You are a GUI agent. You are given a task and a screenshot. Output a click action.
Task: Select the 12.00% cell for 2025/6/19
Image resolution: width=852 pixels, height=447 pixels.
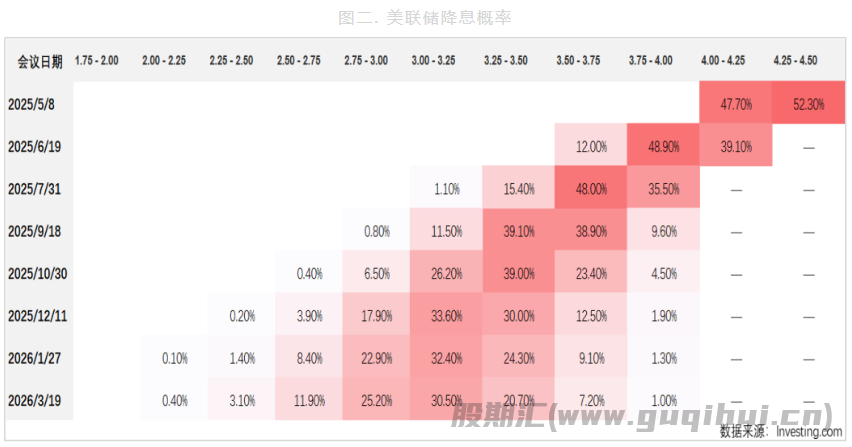[592, 146]
